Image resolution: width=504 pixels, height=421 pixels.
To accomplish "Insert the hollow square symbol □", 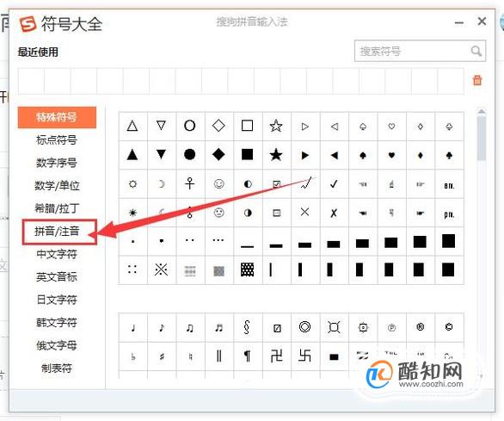I will coord(247,126).
